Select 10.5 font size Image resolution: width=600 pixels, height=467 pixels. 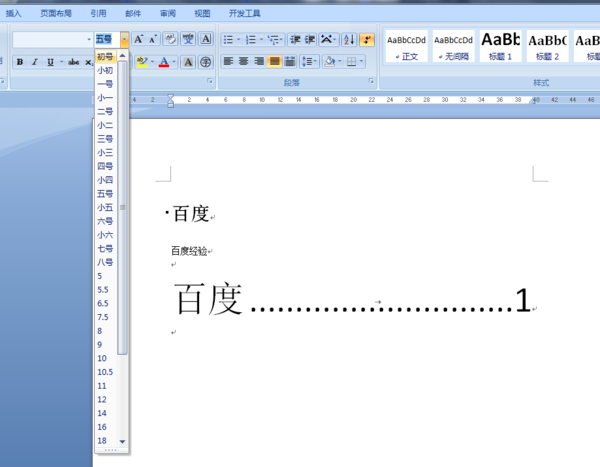pyautogui.click(x=105, y=372)
